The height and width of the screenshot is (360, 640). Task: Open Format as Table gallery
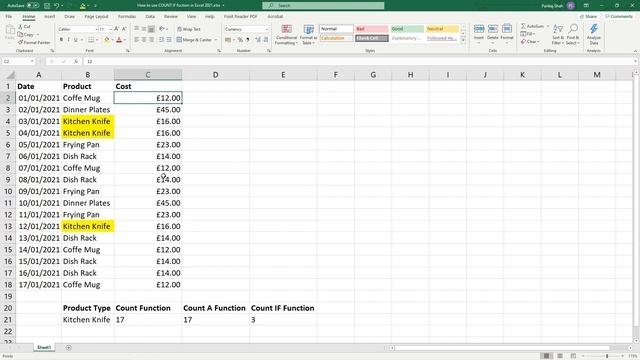click(x=309, y=35)
